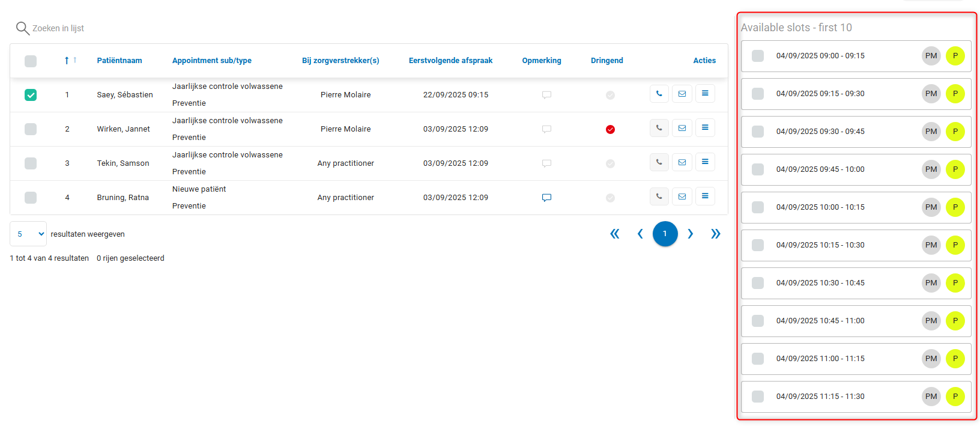Viewport: 980px width, 426px height.
Task: Sort by Eerstvolgende afspraak column
Action: [x=450, y=61]
